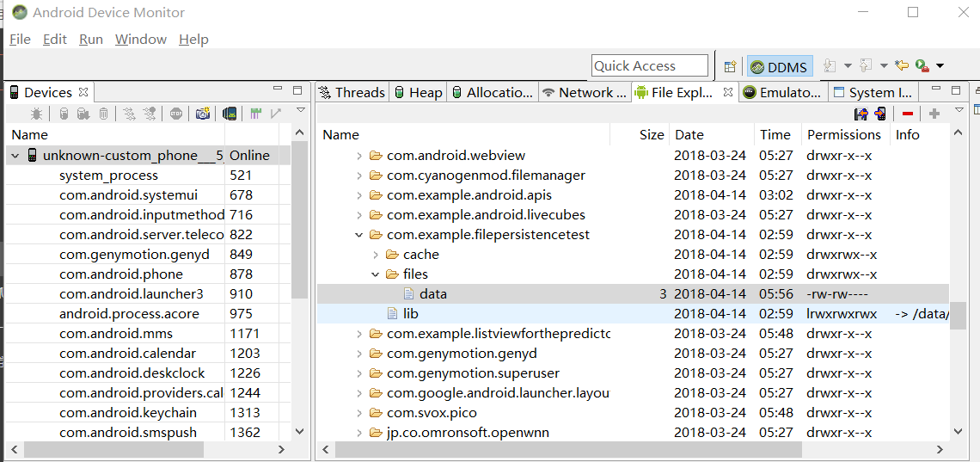
Task: Click the Screen Capture camera icon
Action: click(202, 114)
